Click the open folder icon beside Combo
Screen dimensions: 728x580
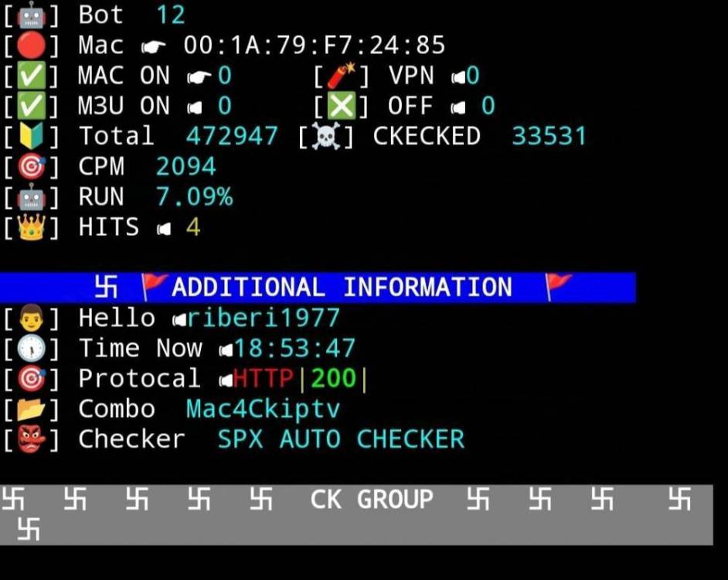pos(32,409)
